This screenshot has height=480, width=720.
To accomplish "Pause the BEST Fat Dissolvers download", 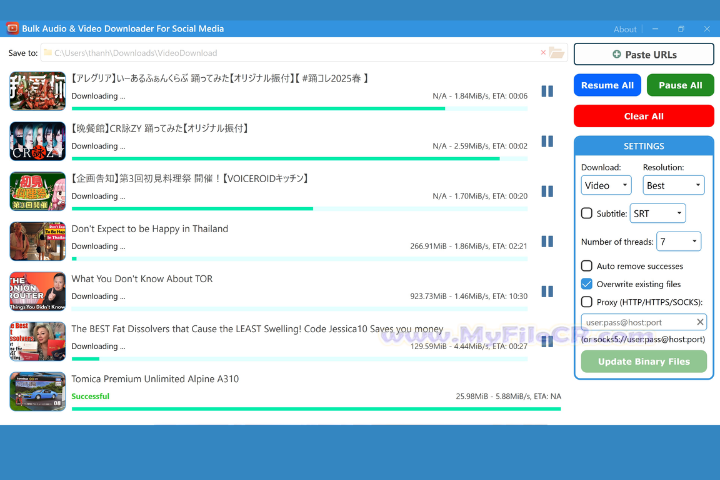I will [547, 341].
